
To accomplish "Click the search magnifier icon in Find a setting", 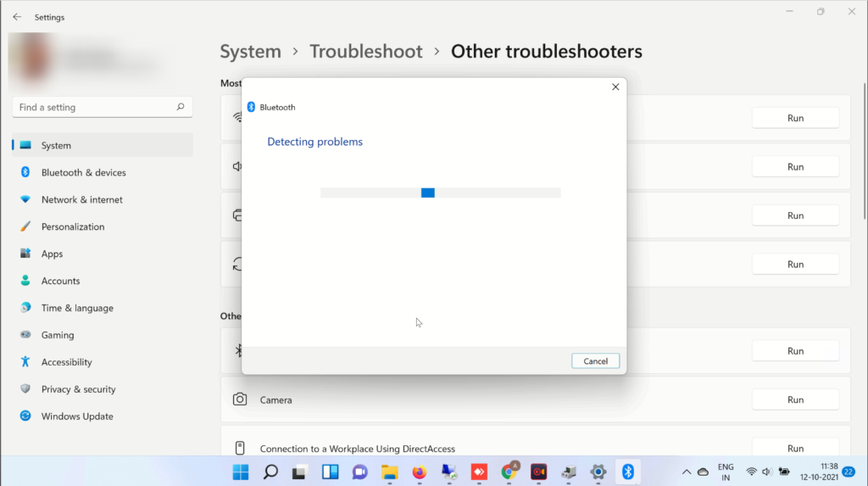I will click(181, 107).
